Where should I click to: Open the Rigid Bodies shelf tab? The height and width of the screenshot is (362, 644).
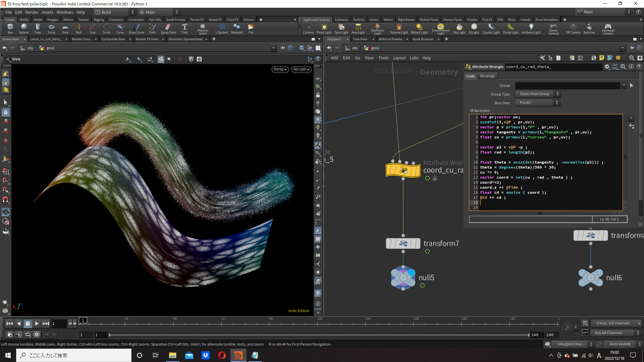[x=406, y=20]
